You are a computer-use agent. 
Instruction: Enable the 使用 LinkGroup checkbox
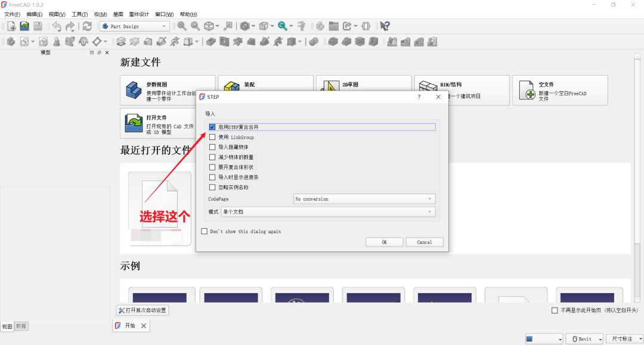tap(212, 137)
